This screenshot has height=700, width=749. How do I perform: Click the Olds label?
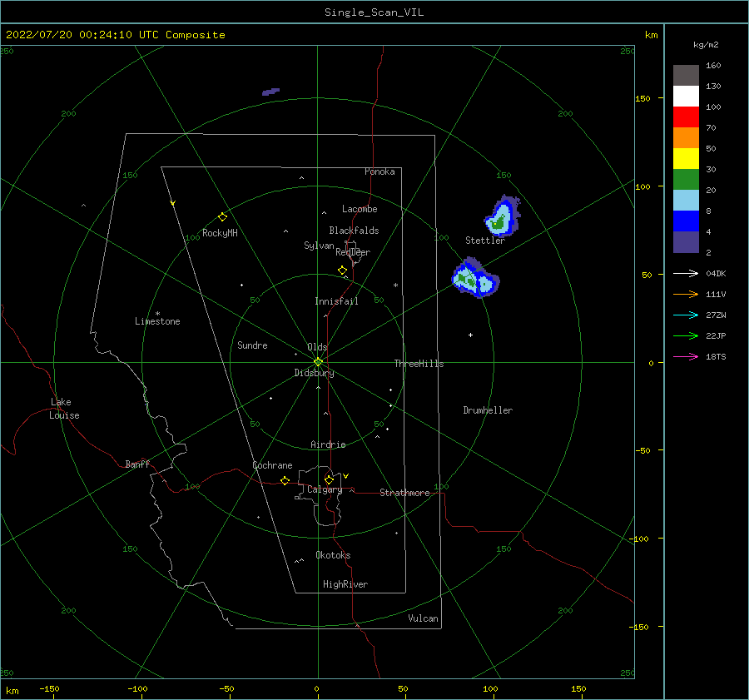tap(317, 347)
